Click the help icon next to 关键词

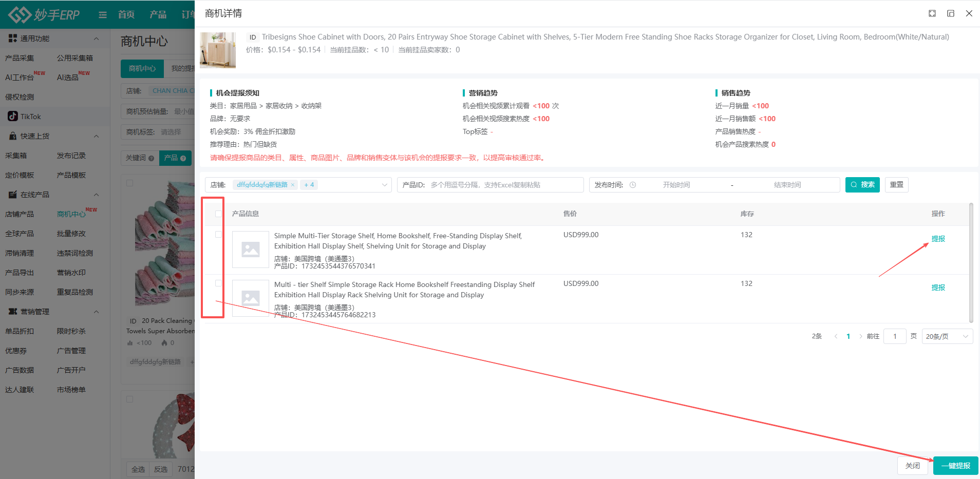click(x=152, y=158)
